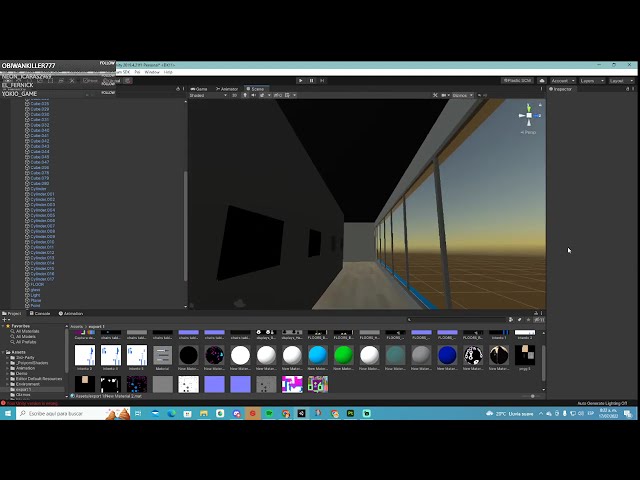Switch to the Animator tab
Viewport: 640px width, 480px height.
pyautogui.click(x=227, y=89)
